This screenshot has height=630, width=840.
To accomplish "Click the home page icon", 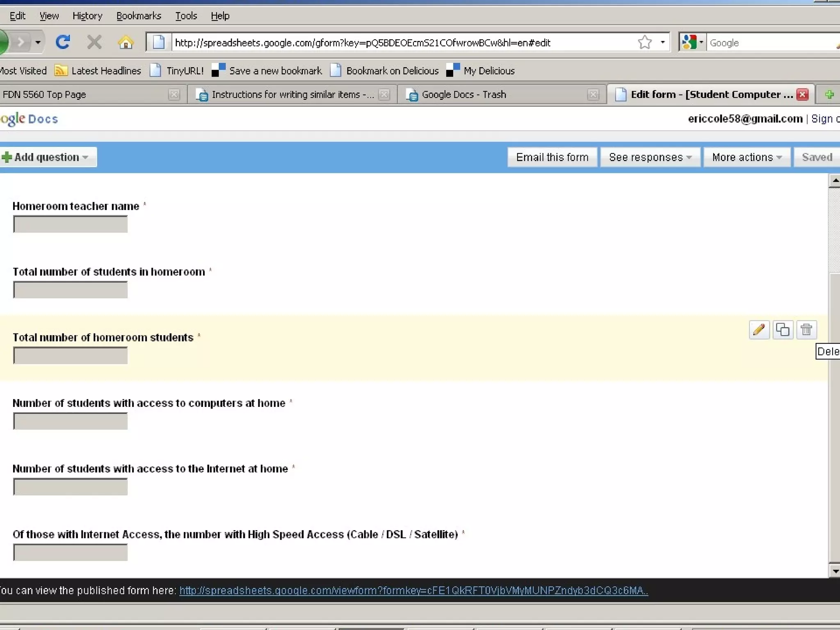I will 126,42.
